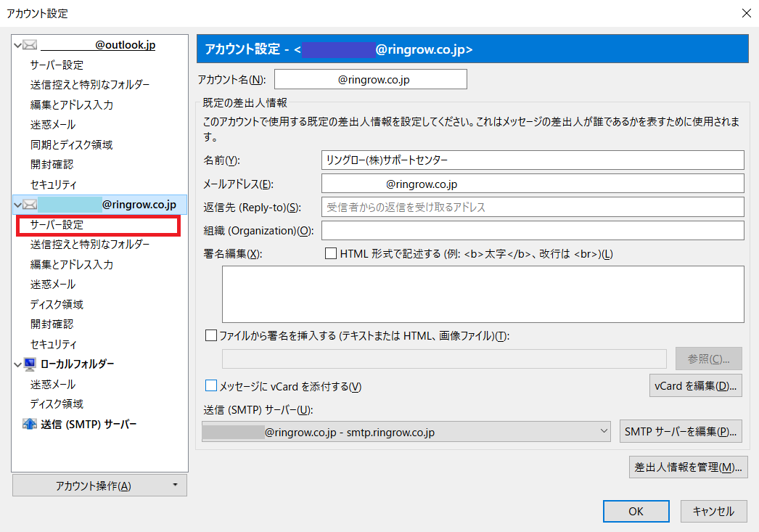Click vCard を編集 button
This screenshot has height=532, width=759.
click(695, 386)
